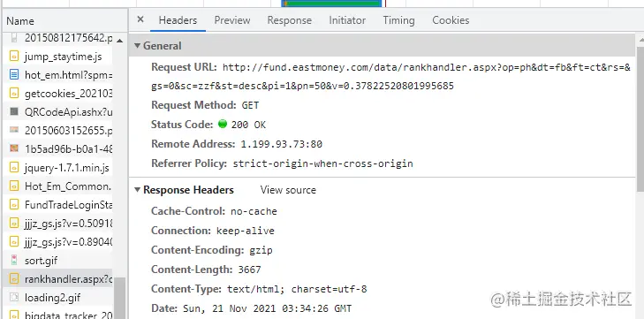Click the loading2.gif file icon
The width and height of the screenshot is (644, 319).
click(x=14, y=297)
